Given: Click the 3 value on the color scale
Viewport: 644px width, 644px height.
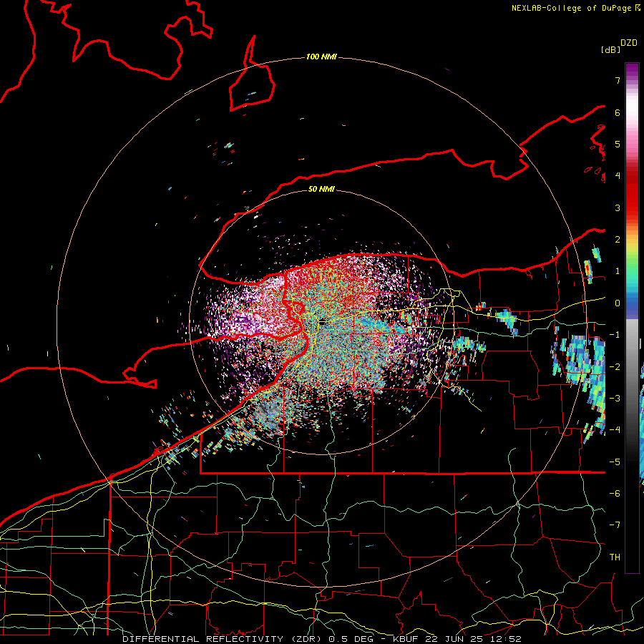Looking at the screenshot, I should [x=618, y=208].
